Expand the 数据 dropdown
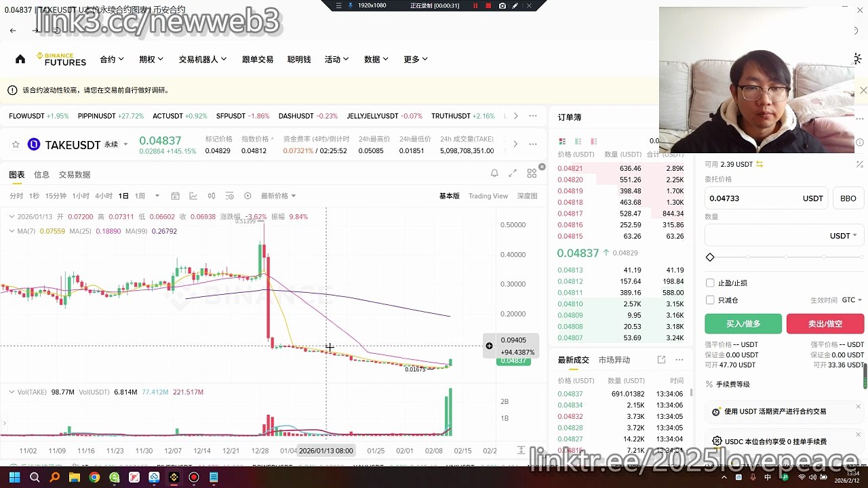This screenshot has height=488, width=868. coord(376,60)
